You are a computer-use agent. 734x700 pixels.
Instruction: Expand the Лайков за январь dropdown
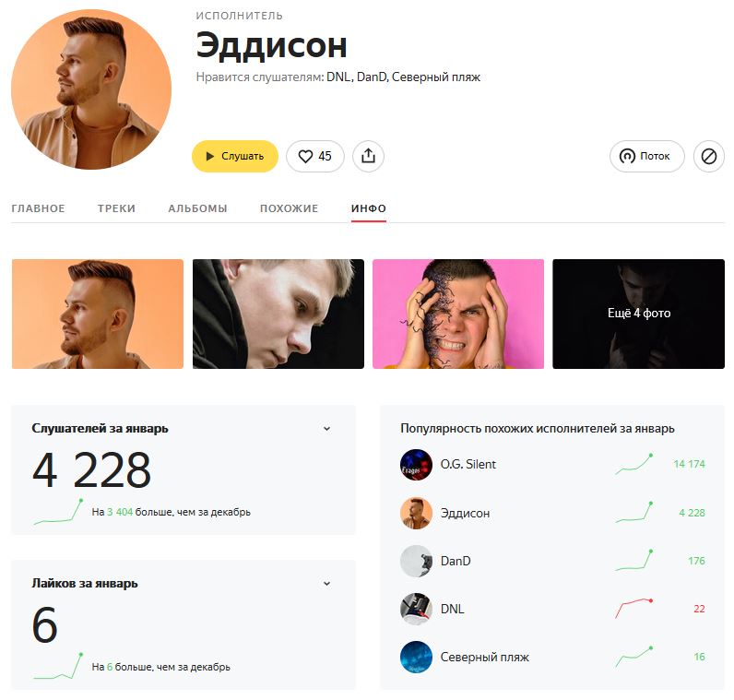[326, 584]
